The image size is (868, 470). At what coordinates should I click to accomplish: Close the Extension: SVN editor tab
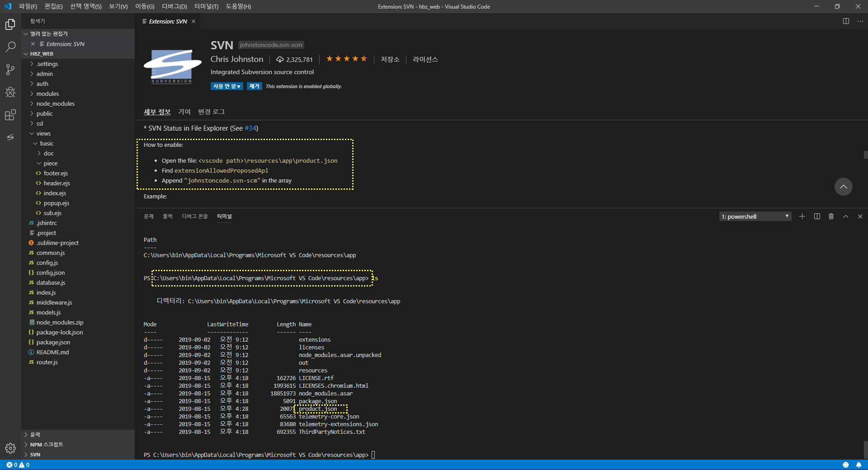tap(193, 21)
